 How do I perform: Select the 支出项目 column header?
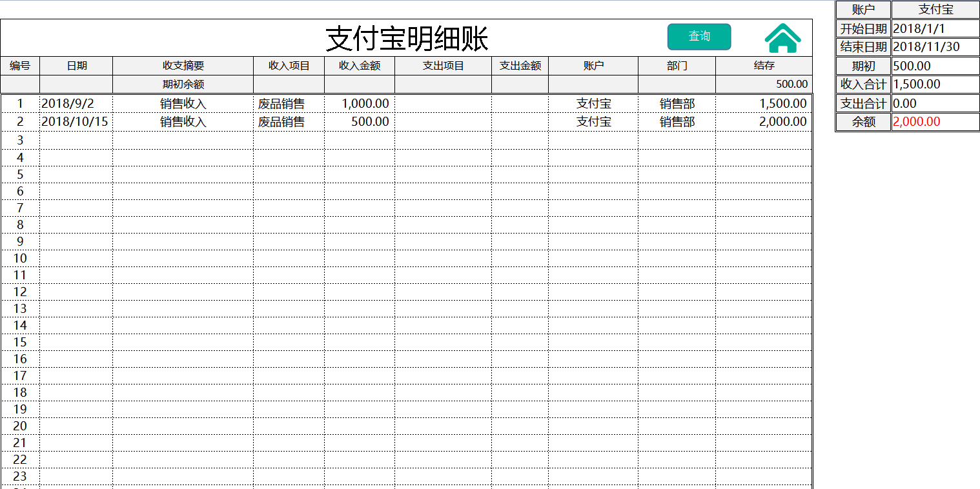[x=443, y=66]
